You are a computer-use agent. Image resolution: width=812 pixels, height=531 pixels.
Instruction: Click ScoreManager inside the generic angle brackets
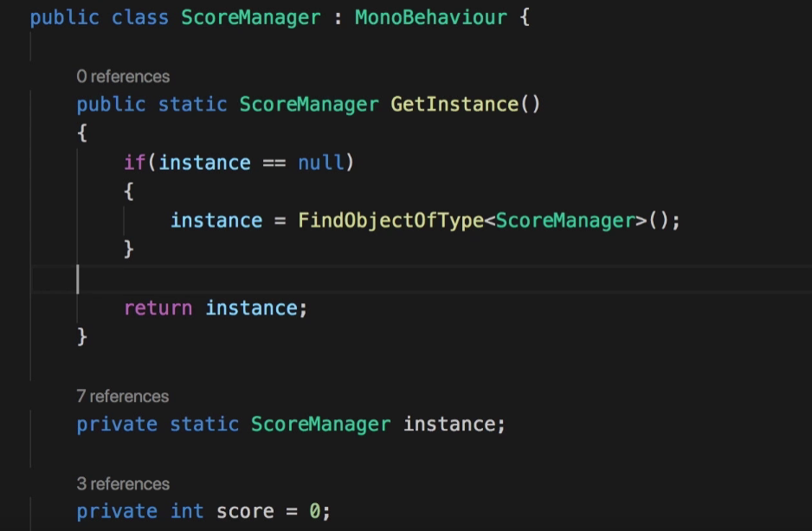click(565, 220)
